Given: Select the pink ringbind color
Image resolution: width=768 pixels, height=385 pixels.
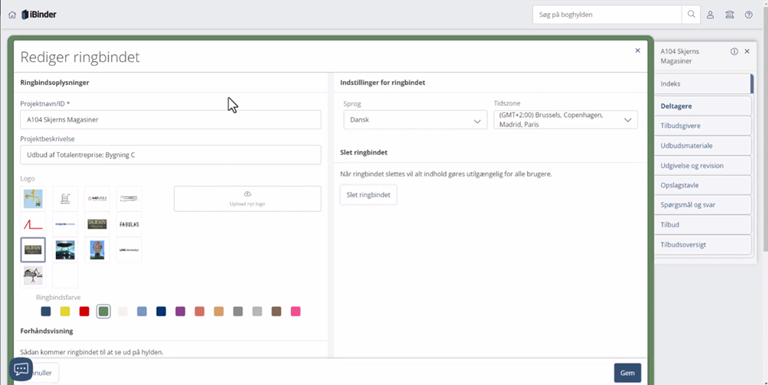Looking at the screenshot, I should click(x=295, y=312).
